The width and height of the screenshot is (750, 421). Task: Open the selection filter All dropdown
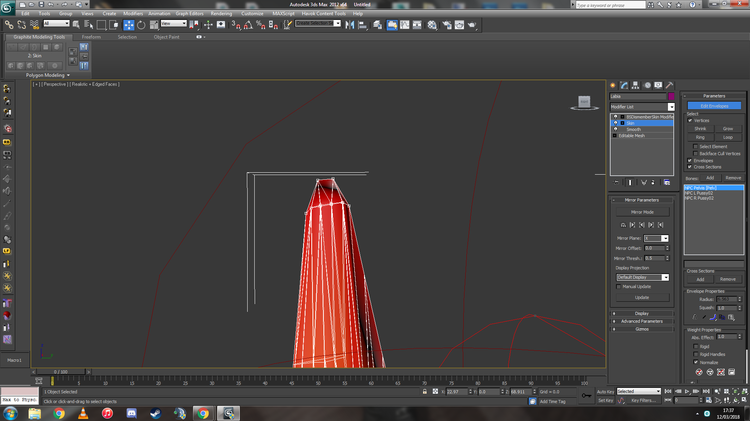pyautogui.click(x=56, y=23)
